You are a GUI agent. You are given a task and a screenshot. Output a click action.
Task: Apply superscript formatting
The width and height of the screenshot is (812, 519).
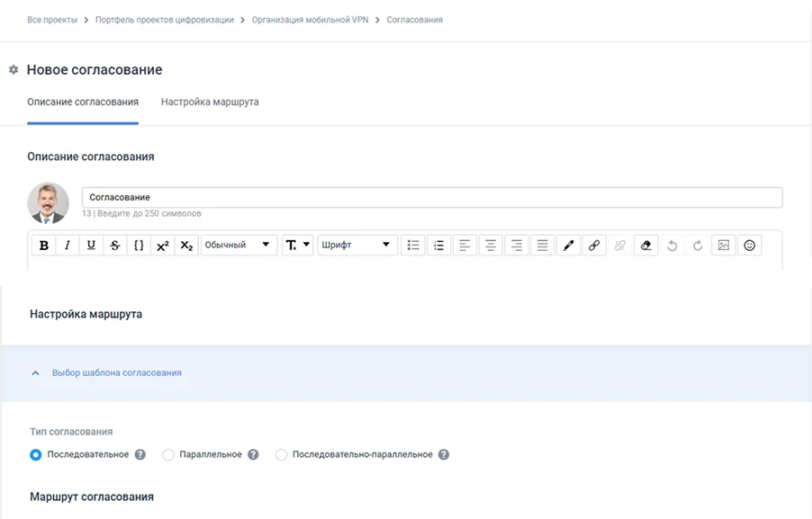163,246
